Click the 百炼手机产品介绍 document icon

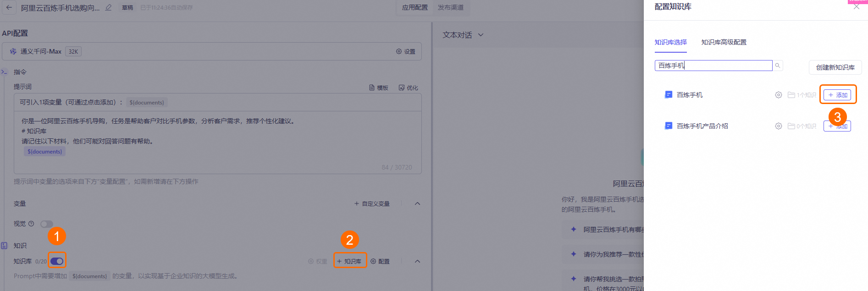669,126
